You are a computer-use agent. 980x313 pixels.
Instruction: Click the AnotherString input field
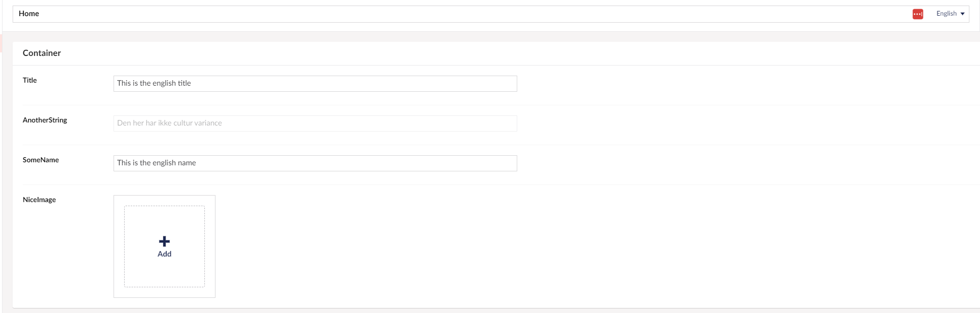pyautogui.click(x=315, y=123)
